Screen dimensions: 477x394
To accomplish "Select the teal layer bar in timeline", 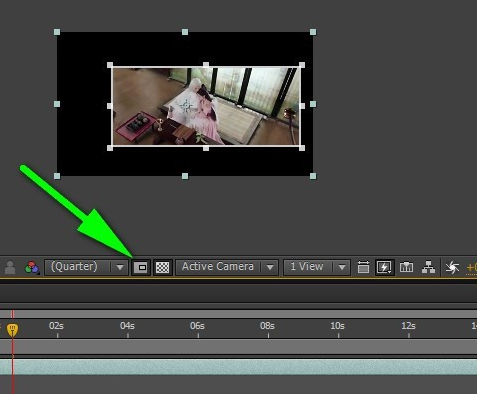I will (x=238, y=367).
